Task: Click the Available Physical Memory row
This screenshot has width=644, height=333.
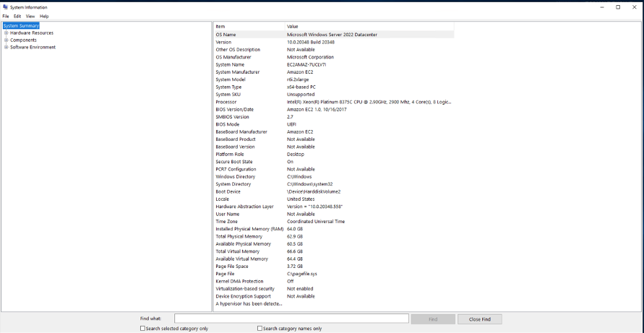Action: tap(334, 244)
